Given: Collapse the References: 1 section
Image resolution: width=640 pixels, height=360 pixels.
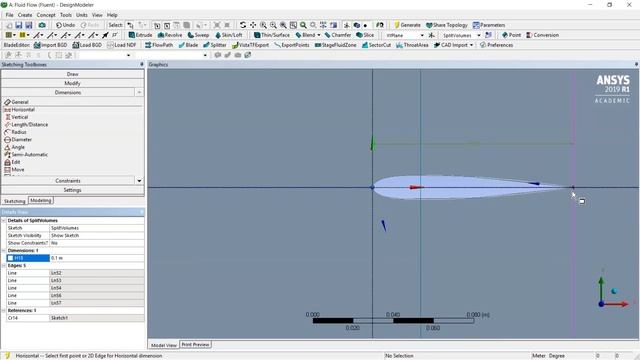Looking at the screenshot, I should click(x=4, y=311).
